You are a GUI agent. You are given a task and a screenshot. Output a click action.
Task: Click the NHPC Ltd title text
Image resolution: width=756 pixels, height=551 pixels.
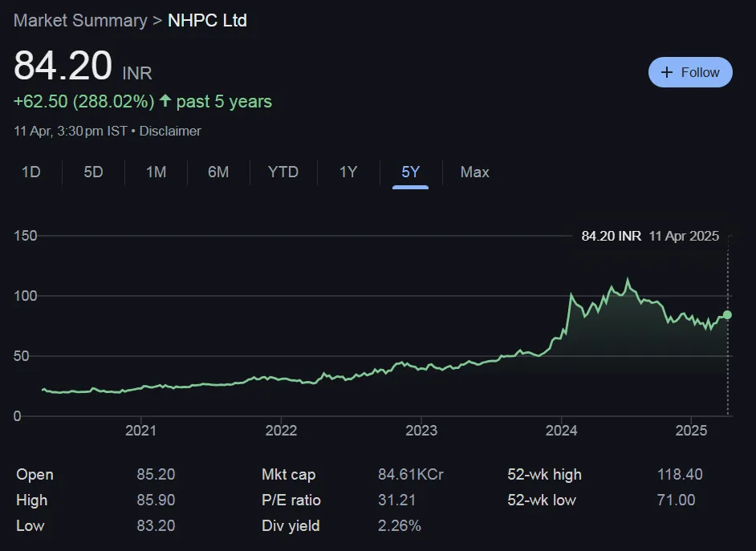pos(207,20)
